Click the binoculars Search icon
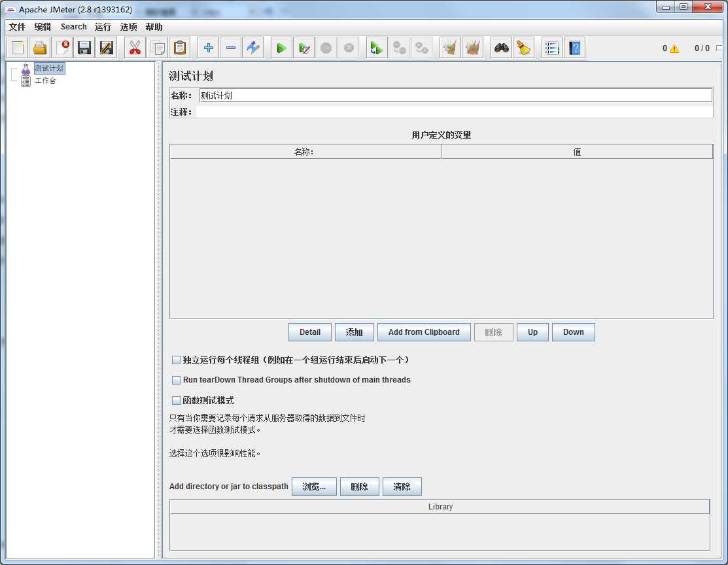 (502, 48)
